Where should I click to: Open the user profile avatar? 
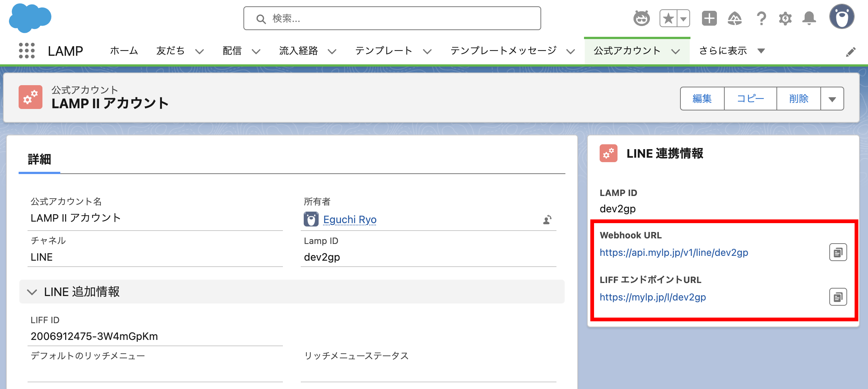point(842,17)
